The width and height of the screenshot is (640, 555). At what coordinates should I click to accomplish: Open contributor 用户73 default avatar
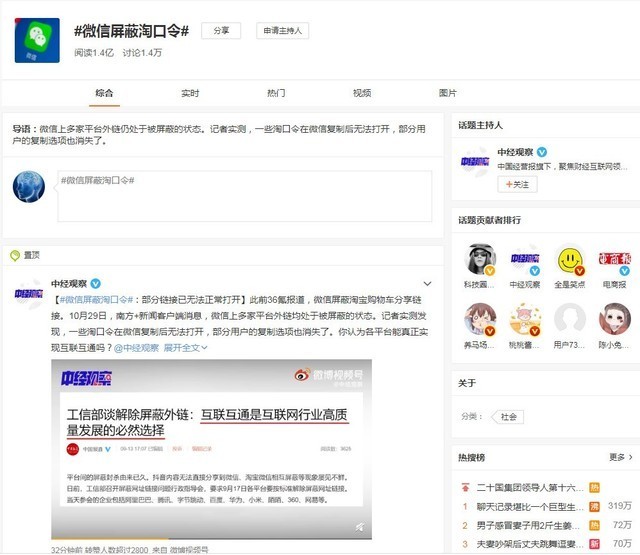(x=570, y=319)
